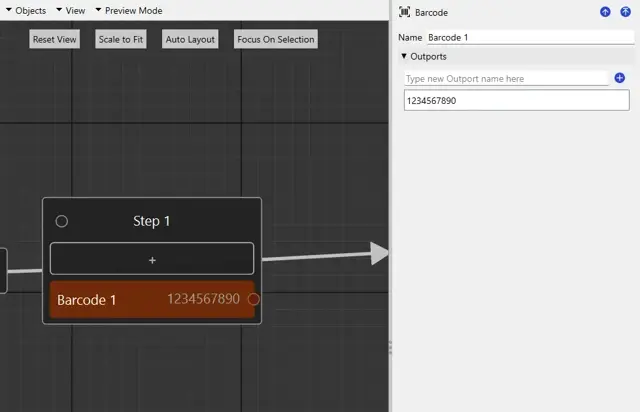
Task: Select the Step 1 node title
Action: (151, 221)
